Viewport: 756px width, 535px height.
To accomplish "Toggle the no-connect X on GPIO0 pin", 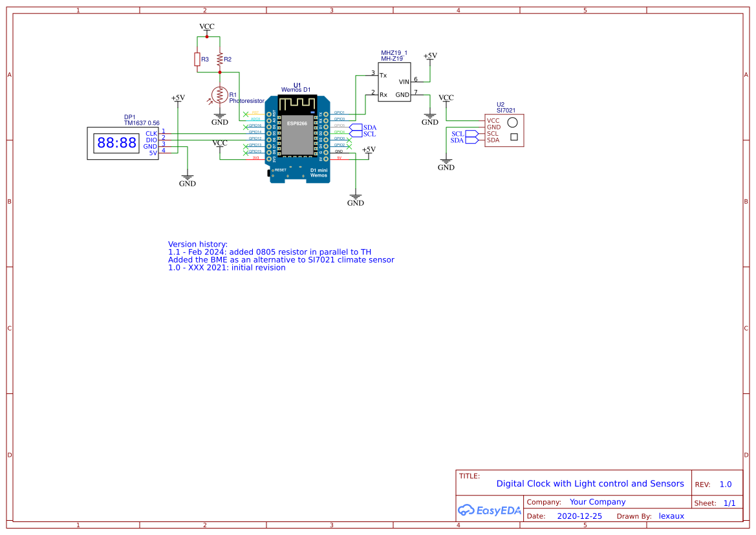I will (349, 140).
